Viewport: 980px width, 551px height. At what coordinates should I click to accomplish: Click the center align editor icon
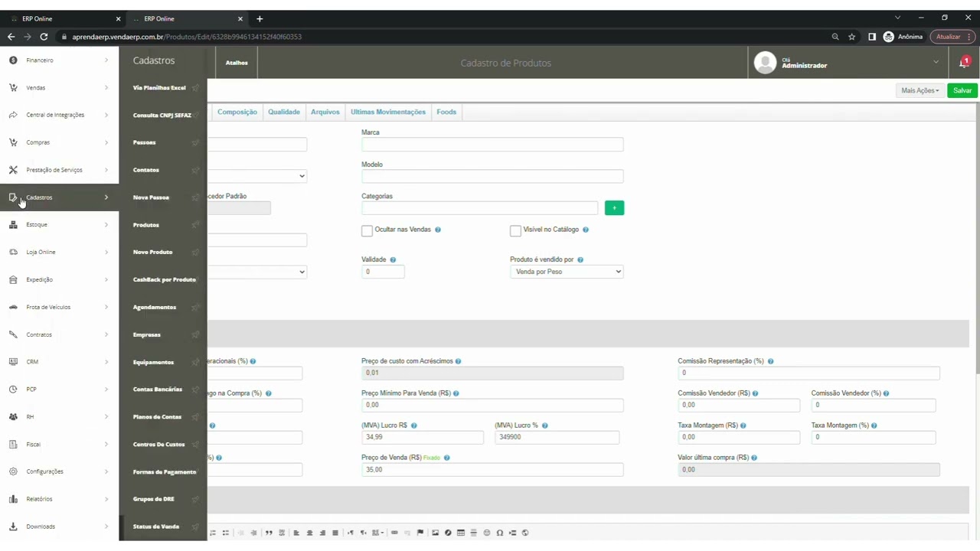309,533
